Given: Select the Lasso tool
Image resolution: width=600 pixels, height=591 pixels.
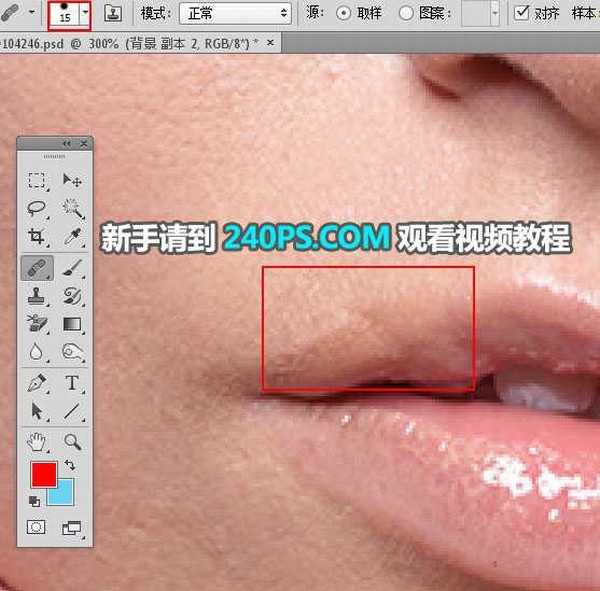Looking at the screenshot, I should pos(37,209).
